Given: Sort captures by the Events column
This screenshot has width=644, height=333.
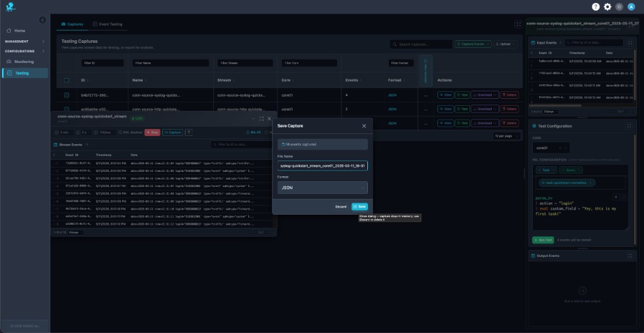Looking at the screenshot, I should 352,81.
